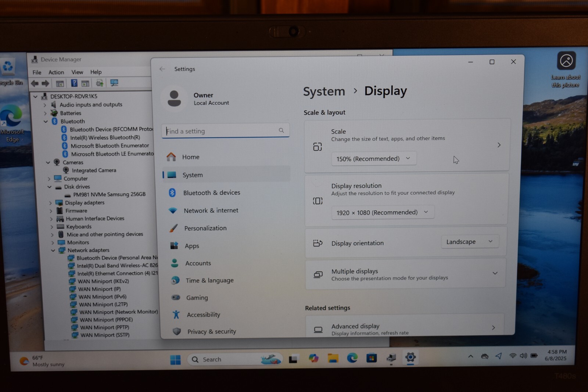Image resolution: width=588 pixels, height=392 pixels.
Task: Click the help question mark toolbar icon
Action: coord(74,83)
